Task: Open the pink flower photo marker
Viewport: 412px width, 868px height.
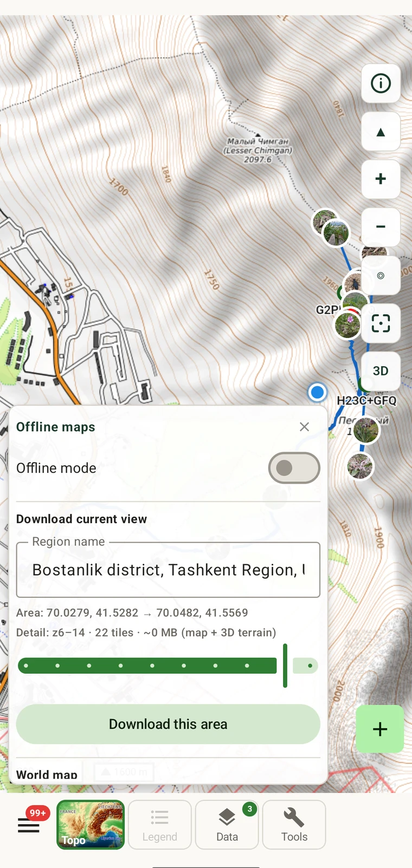Action: tap(348, 324)
